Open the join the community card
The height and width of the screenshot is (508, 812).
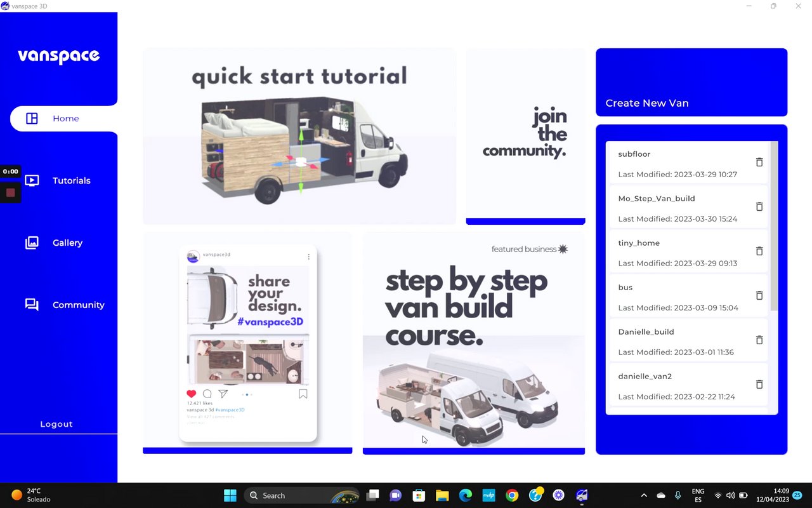point(525,137)
